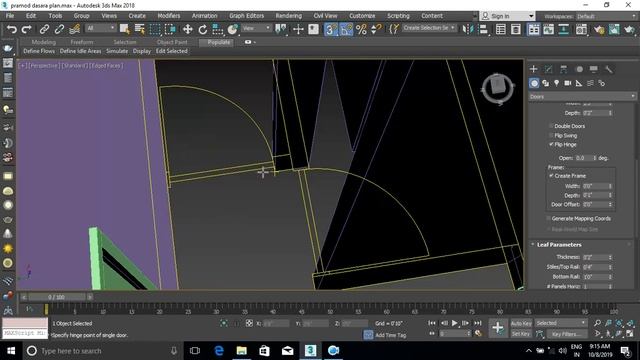
Task: Uncheck the Flip Hinge checkbox
Action: click(x=551, y=144)
